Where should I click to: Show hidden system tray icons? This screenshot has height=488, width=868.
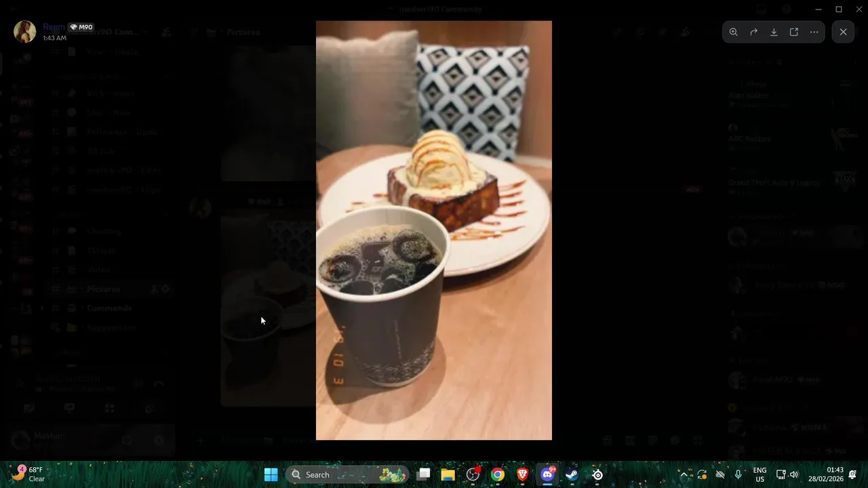pos(684,474)
